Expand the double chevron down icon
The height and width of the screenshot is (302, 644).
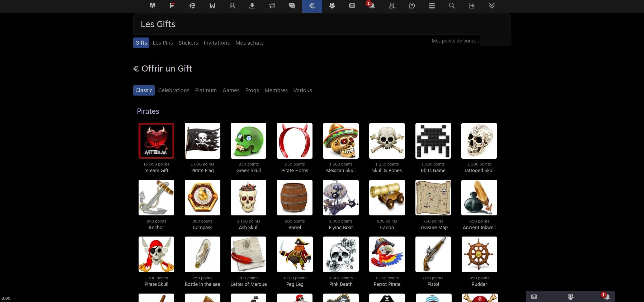click(x=491, y=6)
